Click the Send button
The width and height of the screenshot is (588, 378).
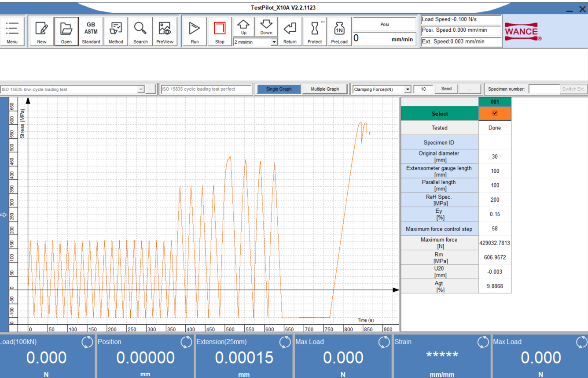pyautogui.click(x=446, y=89)
